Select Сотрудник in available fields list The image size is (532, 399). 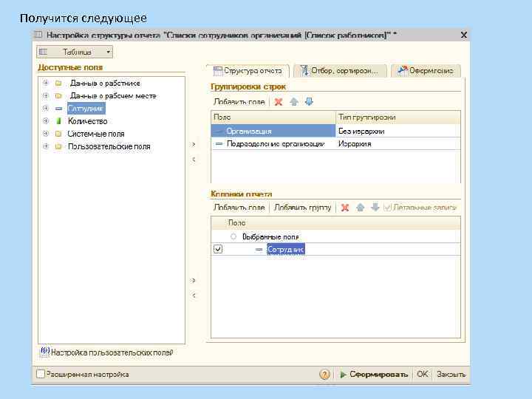(86, 109)
